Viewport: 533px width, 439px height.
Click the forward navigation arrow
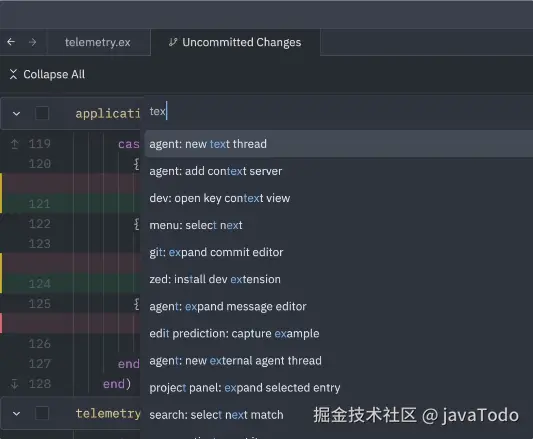(33, 42)
